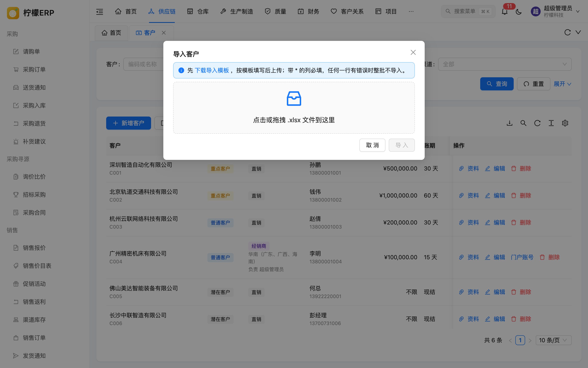Click the user avatar 超

(536, 11)
